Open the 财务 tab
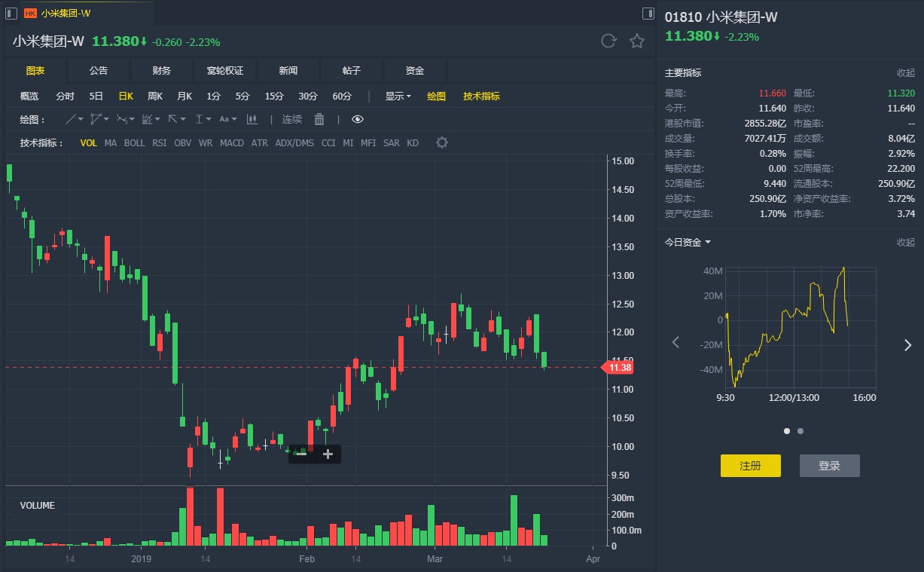This screenshot has height=572, width=924. [x=161, y=70]
